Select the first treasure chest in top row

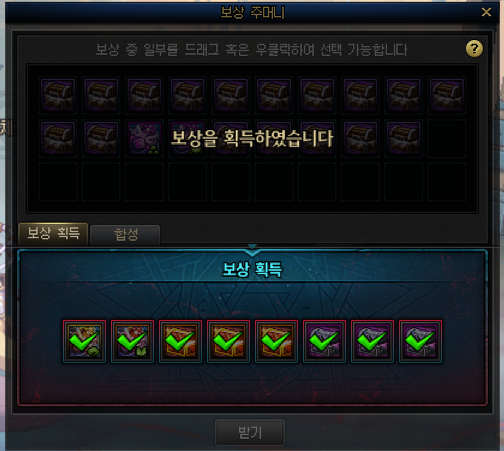[58, 95]
